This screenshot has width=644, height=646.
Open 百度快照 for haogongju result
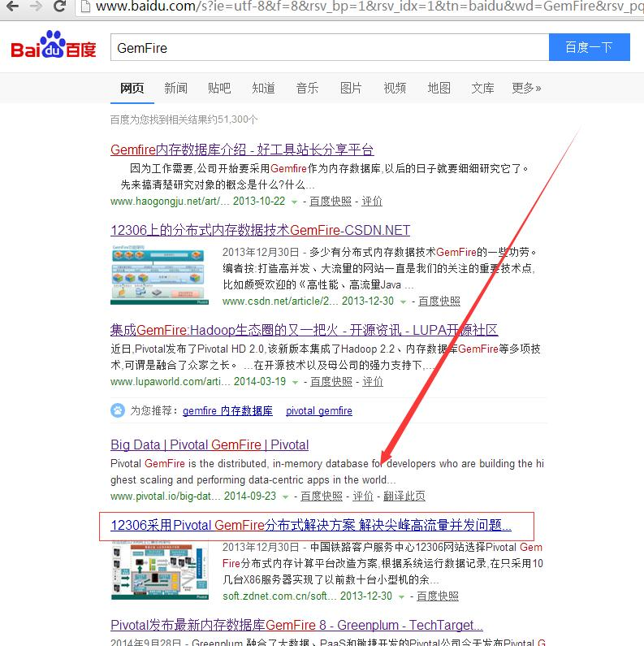click(331, 201)
